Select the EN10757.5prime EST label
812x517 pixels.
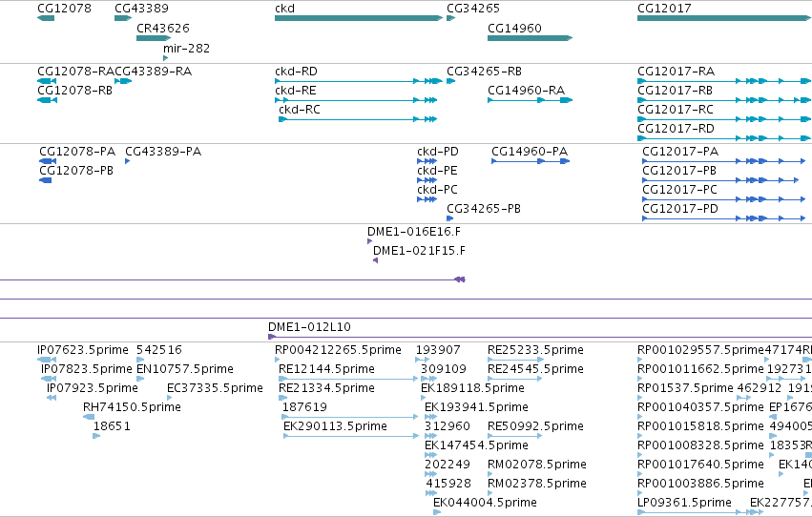[x=185, y=369]
